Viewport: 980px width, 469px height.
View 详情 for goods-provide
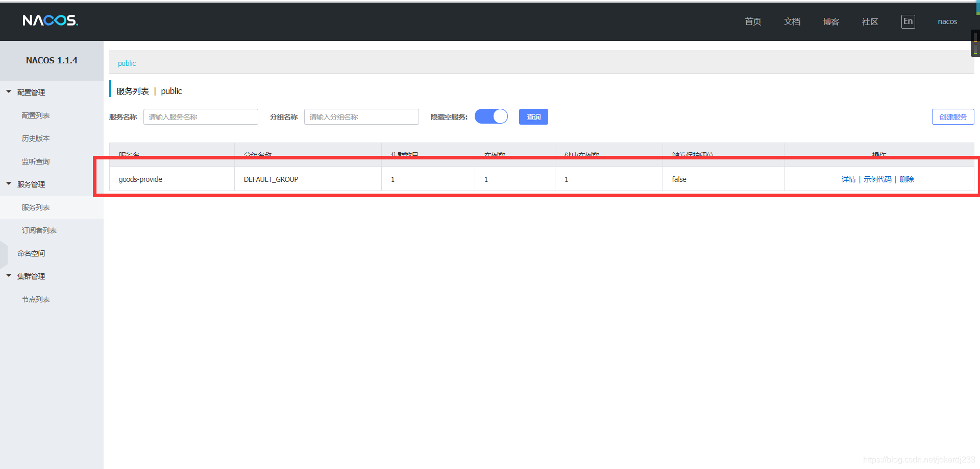[x=848, y=179]
